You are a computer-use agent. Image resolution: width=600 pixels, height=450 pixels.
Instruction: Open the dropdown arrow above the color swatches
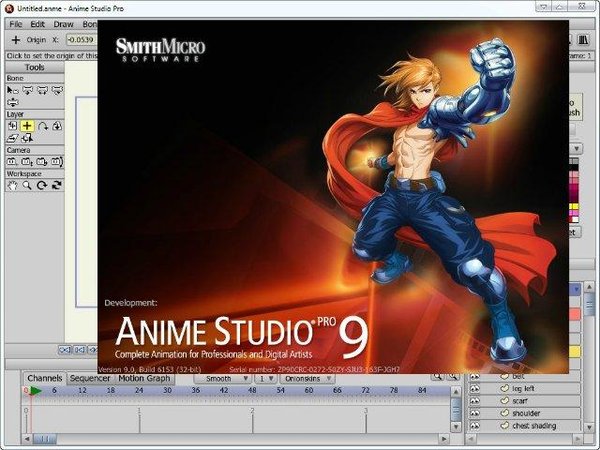576,148
